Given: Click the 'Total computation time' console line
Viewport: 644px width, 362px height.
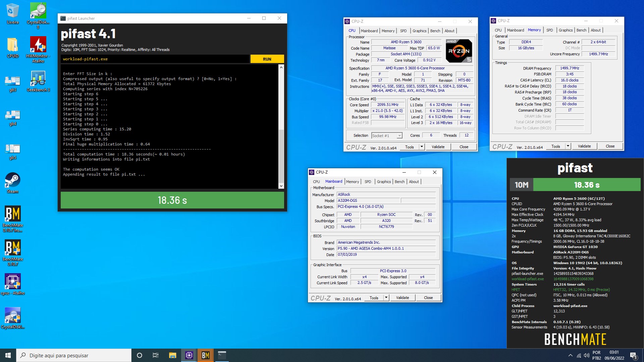Looking at the screenshot, I should pos(124,154).
